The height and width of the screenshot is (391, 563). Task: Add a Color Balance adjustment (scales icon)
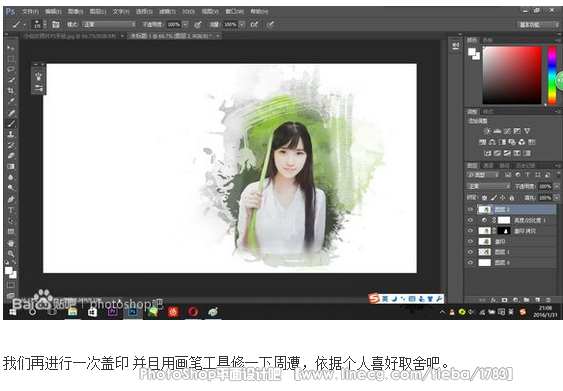click(x=492, y=142)
